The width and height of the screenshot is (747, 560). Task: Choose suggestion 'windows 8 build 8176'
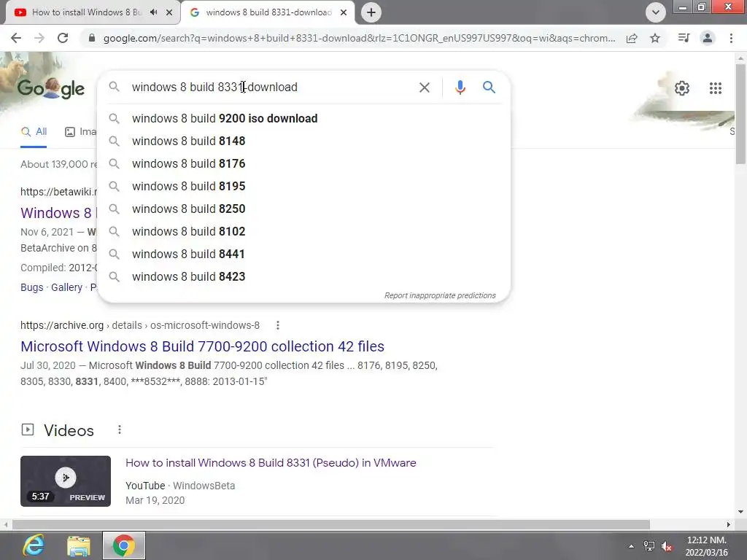(304, 163)
